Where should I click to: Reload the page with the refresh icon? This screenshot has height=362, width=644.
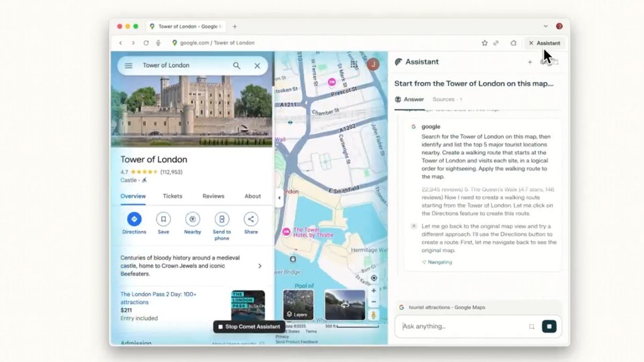pyautogui.click(x=146, y=43)
